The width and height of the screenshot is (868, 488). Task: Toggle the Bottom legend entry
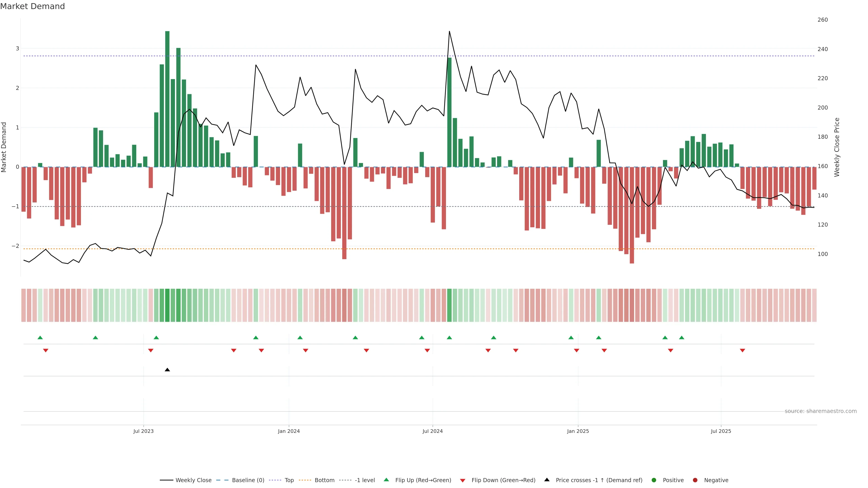tap(324, 480)
